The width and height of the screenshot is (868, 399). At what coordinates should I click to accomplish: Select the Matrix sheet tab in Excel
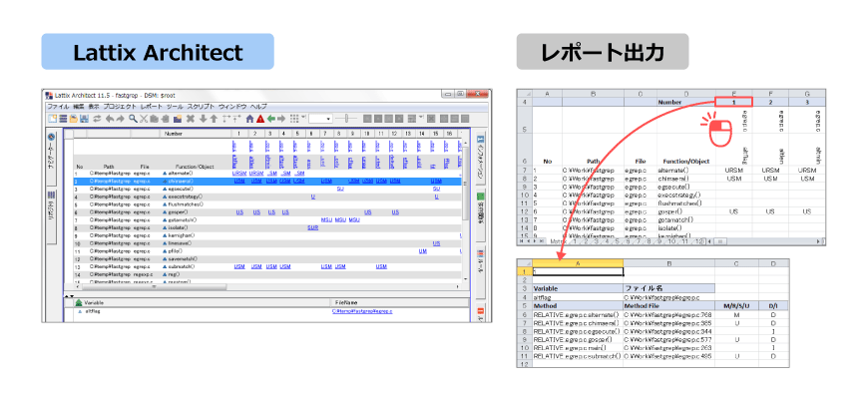tap(559, 241)
